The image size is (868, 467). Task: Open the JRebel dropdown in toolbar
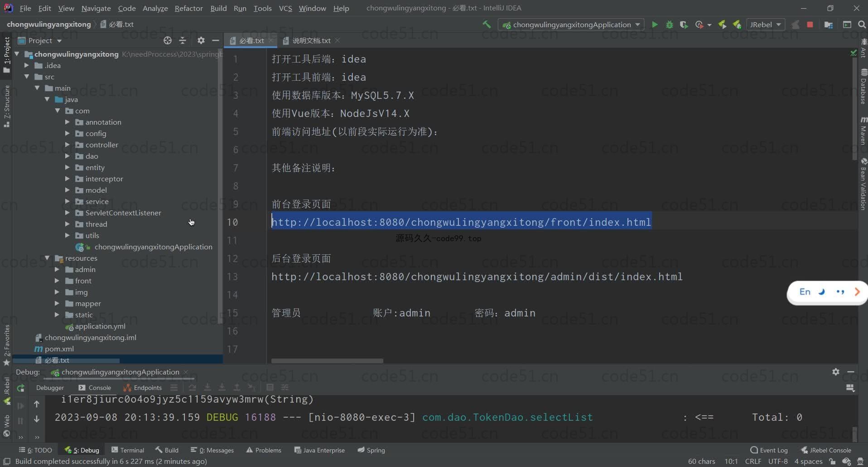click(766, 24)
